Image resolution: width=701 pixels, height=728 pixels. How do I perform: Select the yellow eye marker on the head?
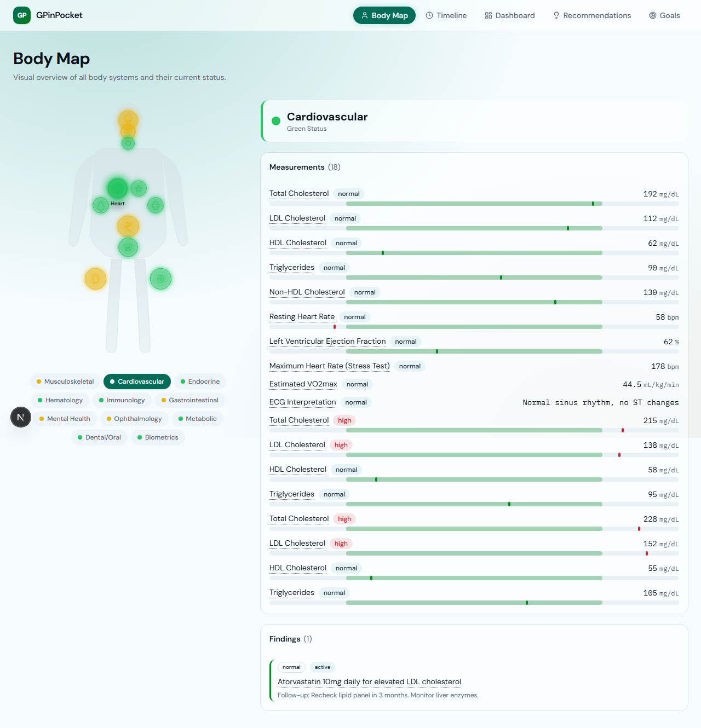click(x=128, y=131)
